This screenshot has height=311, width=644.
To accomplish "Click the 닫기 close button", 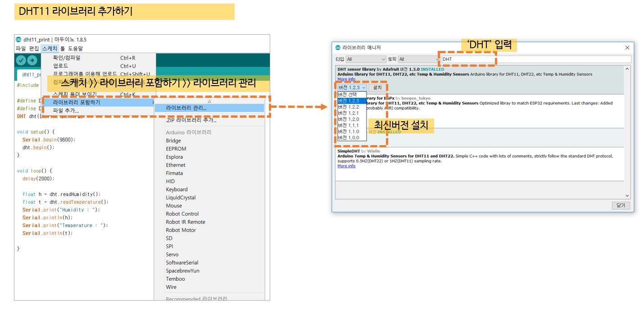I will click(x=621, y=206).
